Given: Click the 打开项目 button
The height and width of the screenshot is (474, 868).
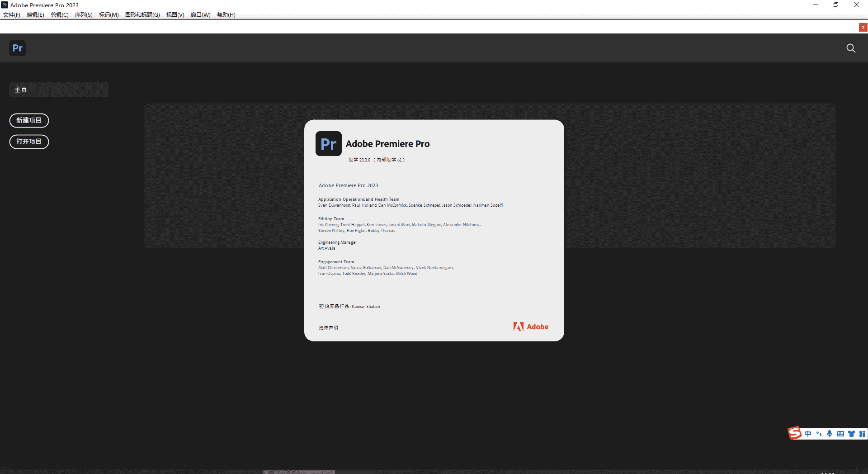Looking at the screenshot, I should point(29,142).
